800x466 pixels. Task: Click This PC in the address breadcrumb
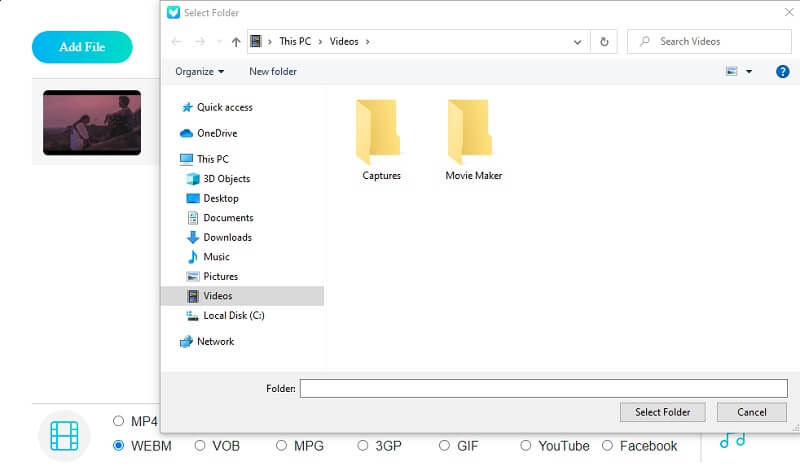pos(295,41)
